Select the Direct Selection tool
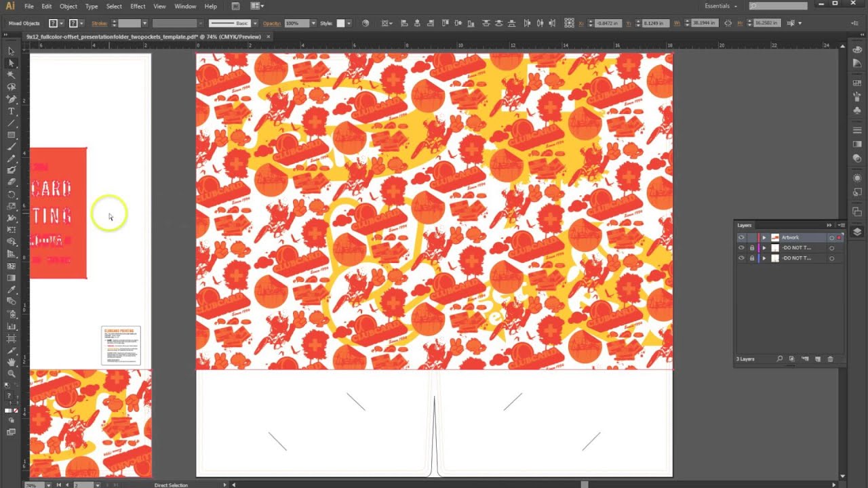 click(x=11, y=63)
